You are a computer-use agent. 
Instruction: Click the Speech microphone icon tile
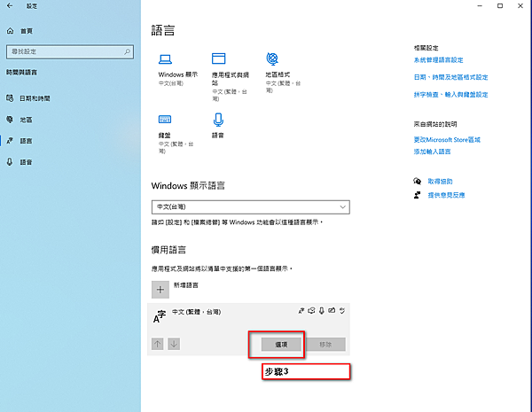(x=218, y=120)
